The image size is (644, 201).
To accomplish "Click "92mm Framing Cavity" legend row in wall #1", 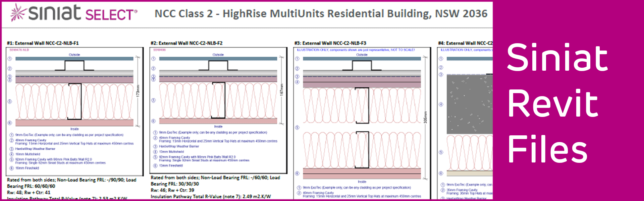I will (58, 161).
